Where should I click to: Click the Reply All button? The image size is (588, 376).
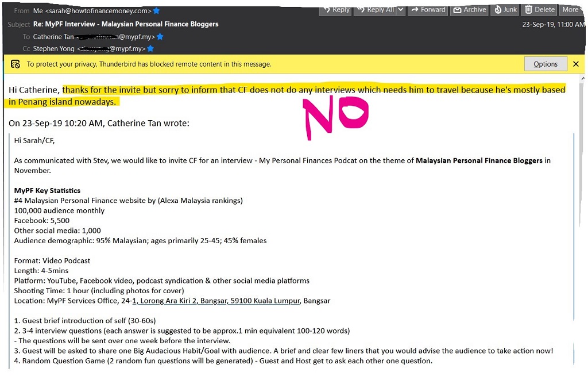click(x=376, y=10)
